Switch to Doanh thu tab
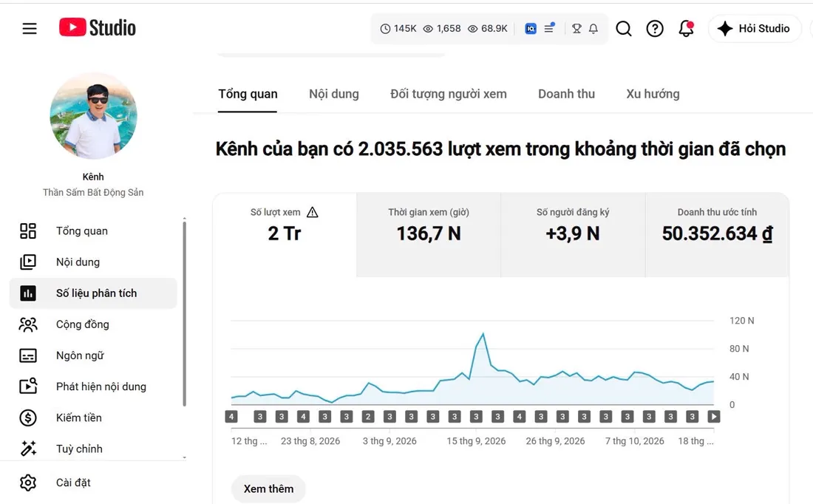 pos(566,94)
